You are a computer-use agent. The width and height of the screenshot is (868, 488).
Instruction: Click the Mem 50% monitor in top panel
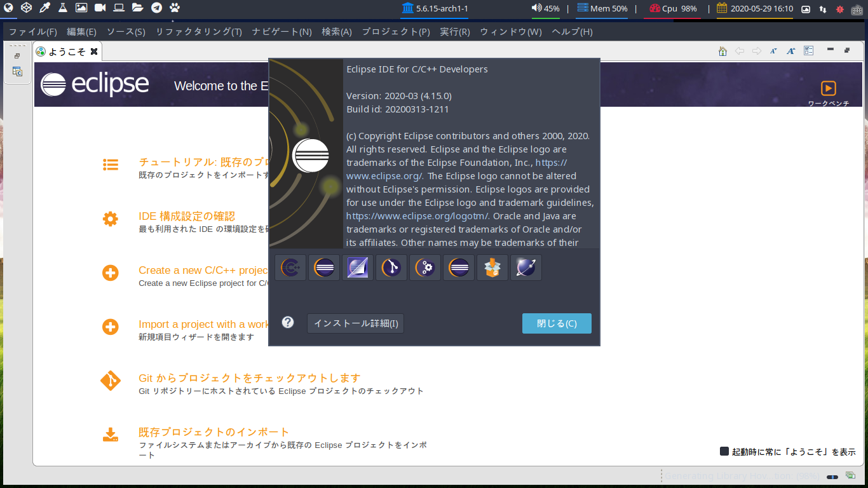click(602, 9)
